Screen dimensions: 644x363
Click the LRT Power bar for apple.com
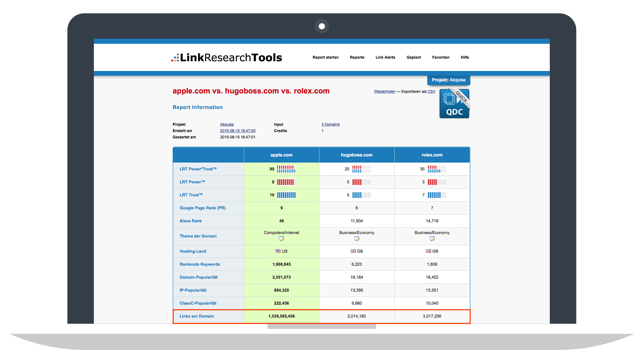click(x=286, y=182)
